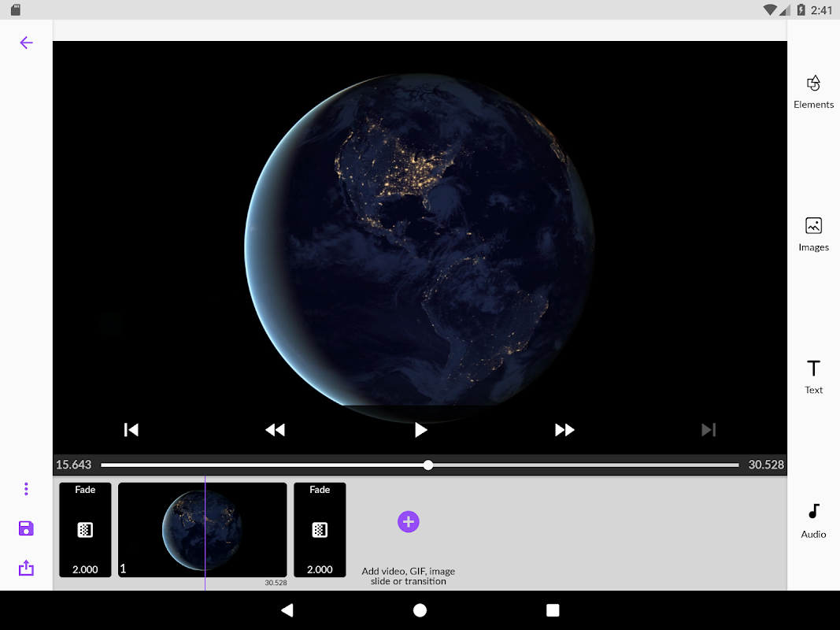This screenshot has height=630, width=840.
Task: Tap the Android recent apps button
Action: pos(553,610)
